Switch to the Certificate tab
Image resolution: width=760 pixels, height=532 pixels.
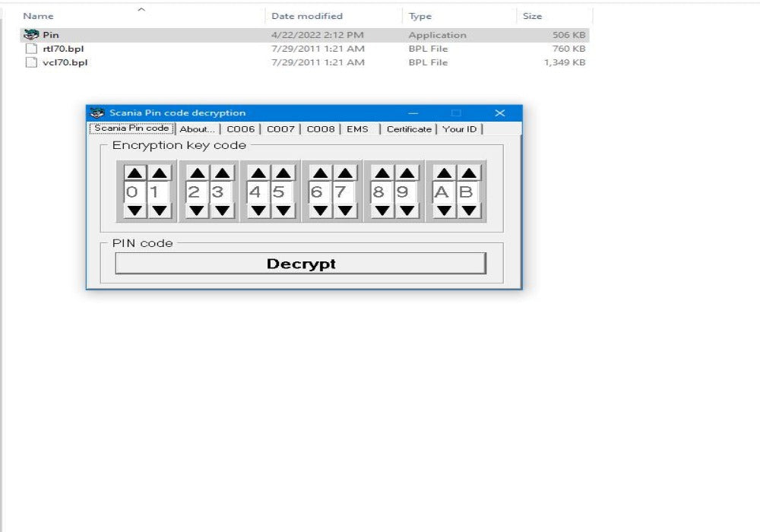(408, 129)
